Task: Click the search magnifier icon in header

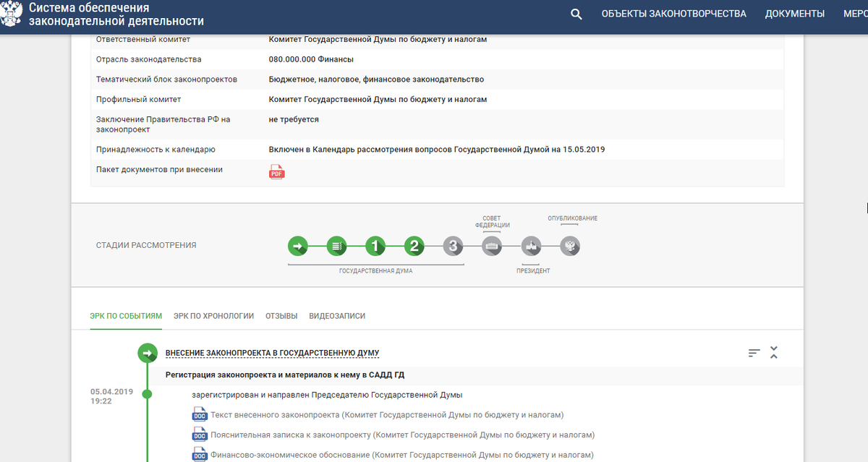Action: 576,14
